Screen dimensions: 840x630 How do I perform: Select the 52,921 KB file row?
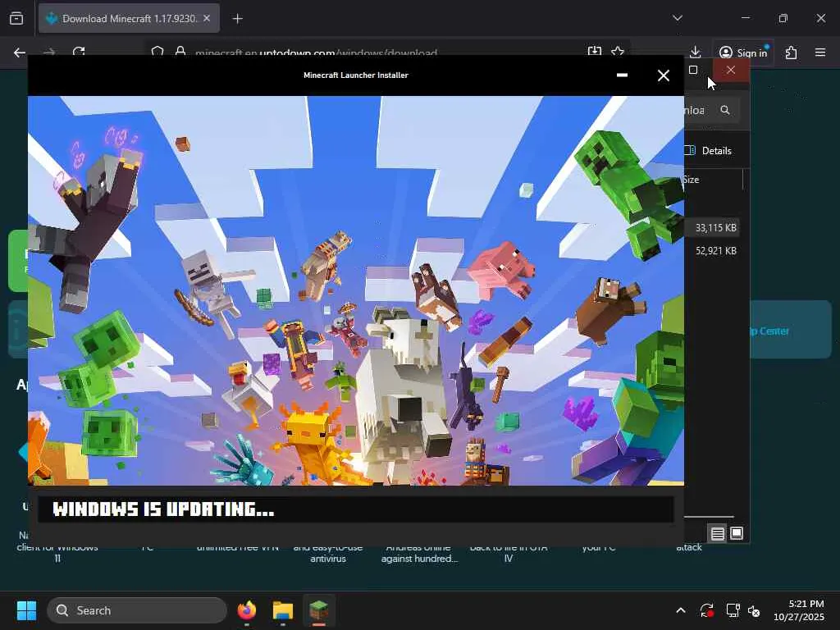coord(713,251)
